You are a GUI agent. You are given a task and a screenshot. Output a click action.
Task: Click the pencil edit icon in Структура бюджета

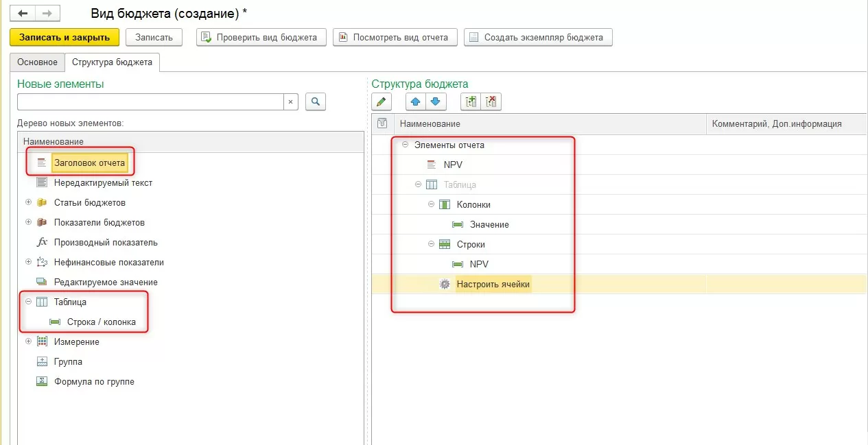pos(382,102)
